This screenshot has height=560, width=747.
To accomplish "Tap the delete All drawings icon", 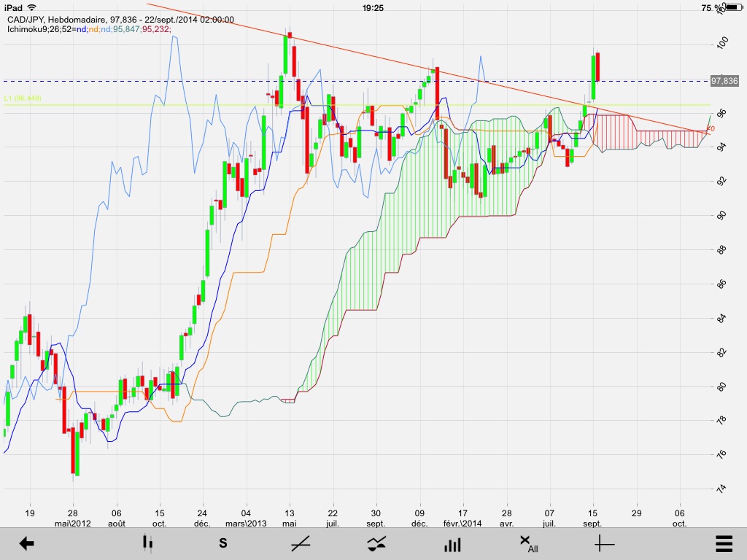I will click(x=528, y=544).
